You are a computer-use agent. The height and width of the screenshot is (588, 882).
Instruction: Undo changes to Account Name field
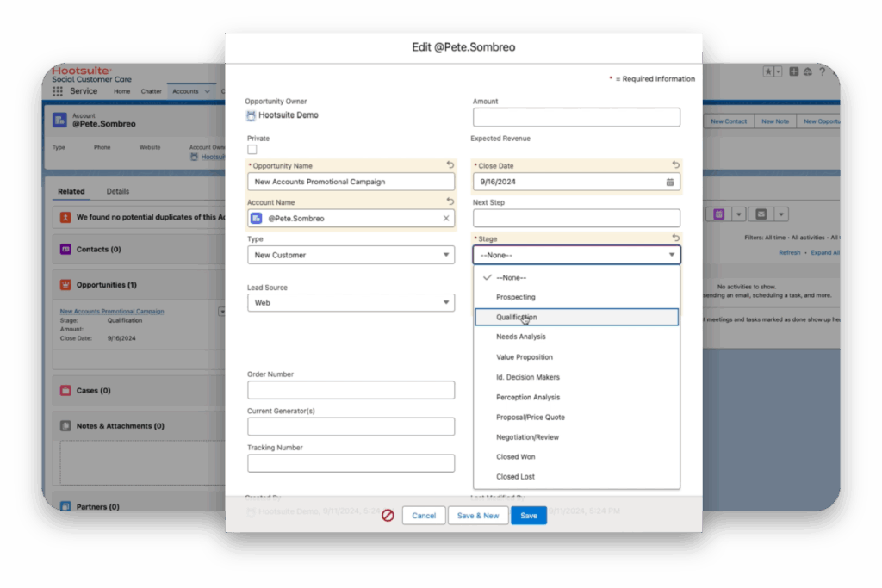click(450, 201)
